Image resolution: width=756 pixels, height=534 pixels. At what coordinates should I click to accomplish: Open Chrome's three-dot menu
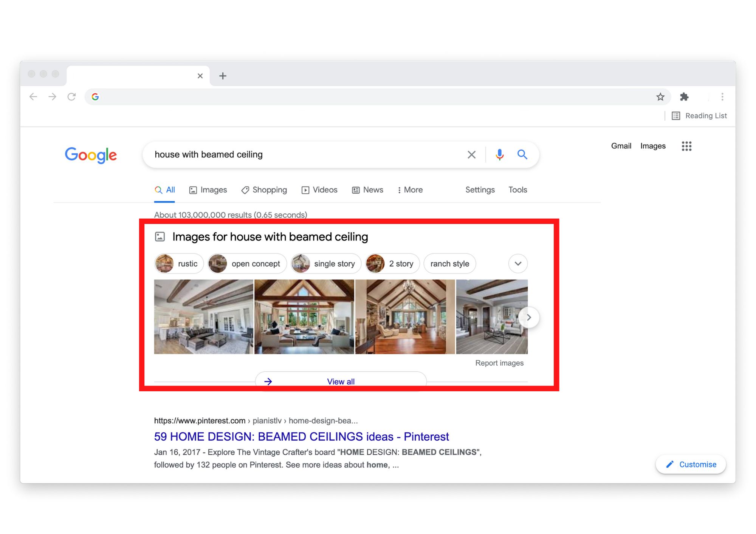pos(722,97)
